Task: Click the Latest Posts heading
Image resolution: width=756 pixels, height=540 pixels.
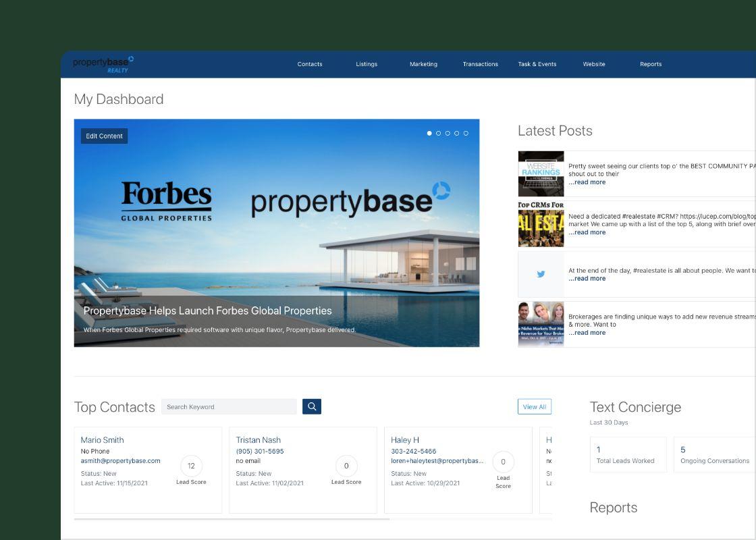Action: coord(555,131)
